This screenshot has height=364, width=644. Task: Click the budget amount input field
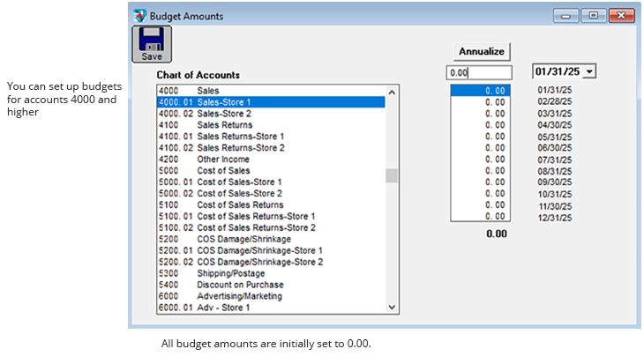(x=479, y=73)
